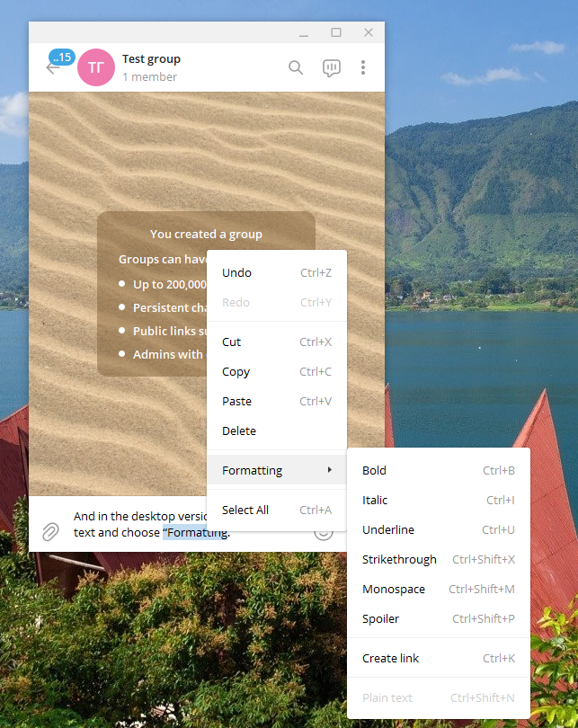Click the 'You created a group' heading

pos(206,234)
